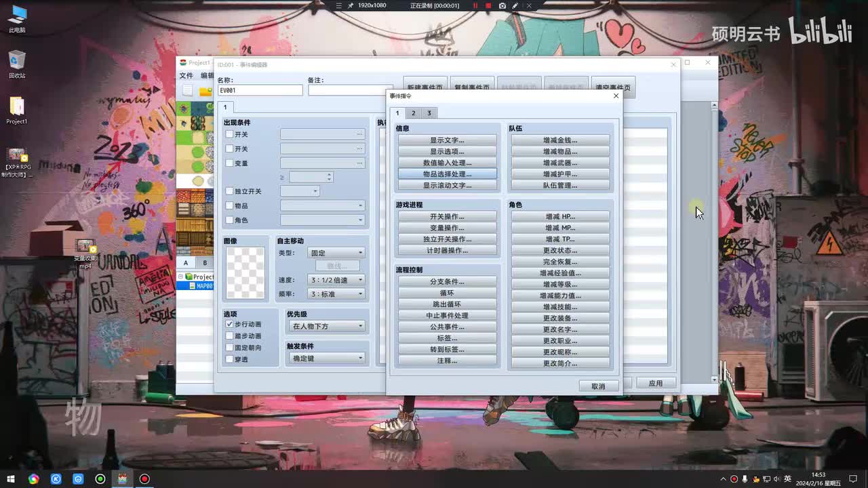The height and width of the screenshot is (488, 868).
Task: Open the 物品 condition dropdown
Action: [323, 205]
